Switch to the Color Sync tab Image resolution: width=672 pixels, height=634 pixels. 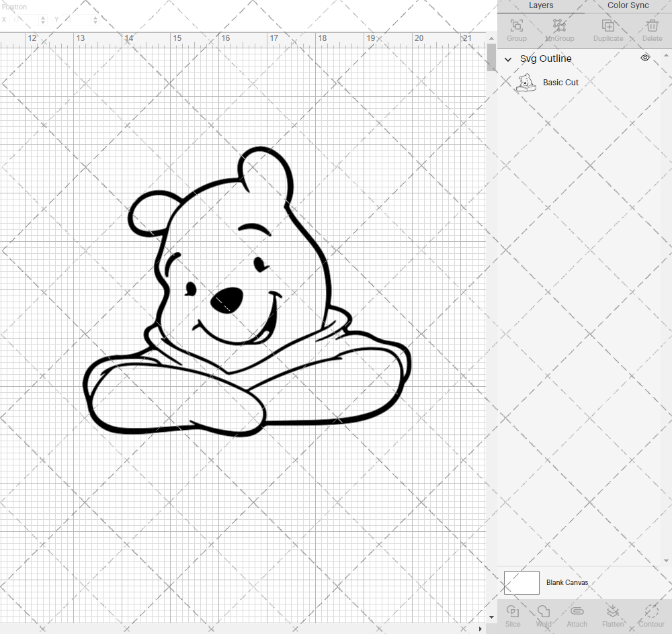pyautogui.click(x=628, y=5)
